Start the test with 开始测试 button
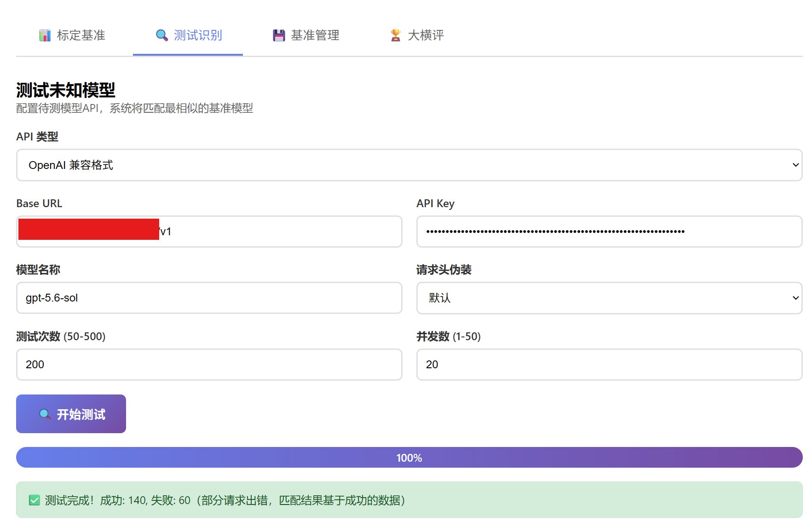Screen dimensions: 812x522 tap(71, 414)
